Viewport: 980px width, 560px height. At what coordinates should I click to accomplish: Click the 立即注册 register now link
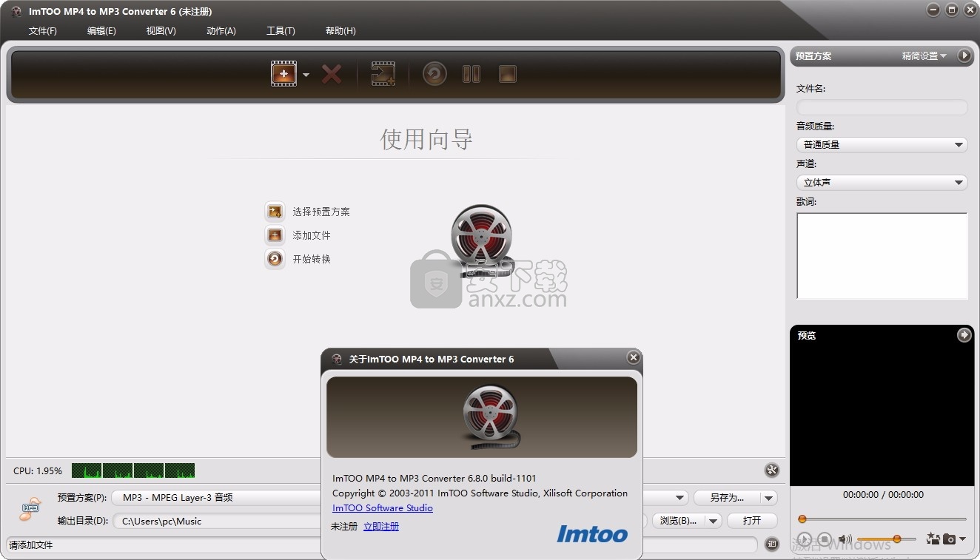point(381,527)
